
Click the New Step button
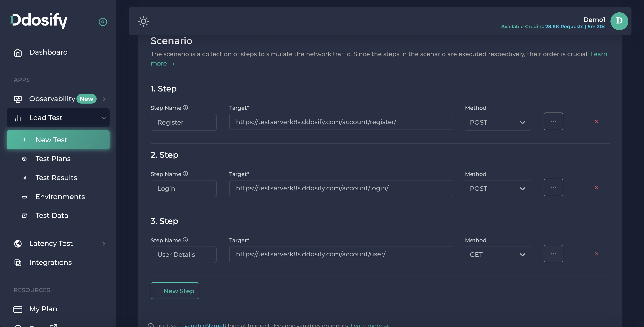pyautogui.click(x=175, y=291)
